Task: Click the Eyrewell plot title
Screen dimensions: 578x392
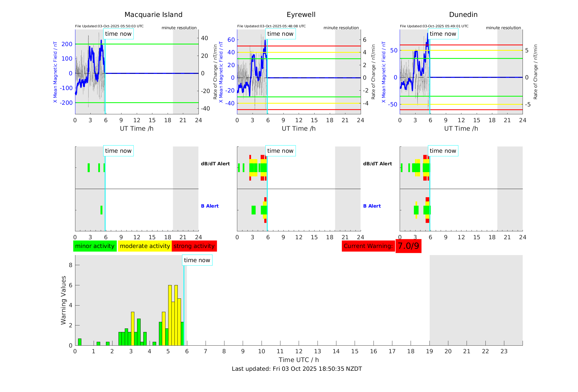Action: pyautogui.click(x=301, y=15)
